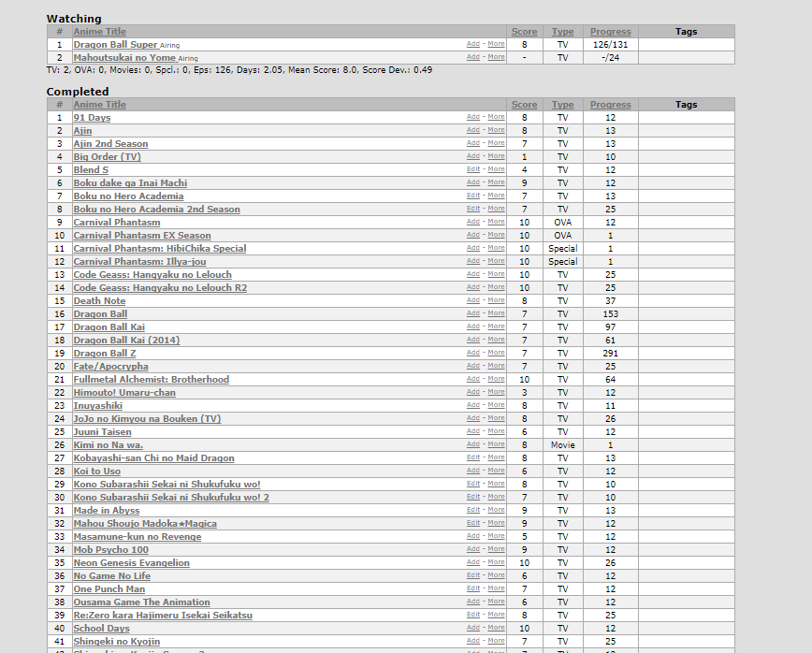The image size is (812, 653).
Task: Open the Dragon Ball Kai title link
Action: click(109, 327)
